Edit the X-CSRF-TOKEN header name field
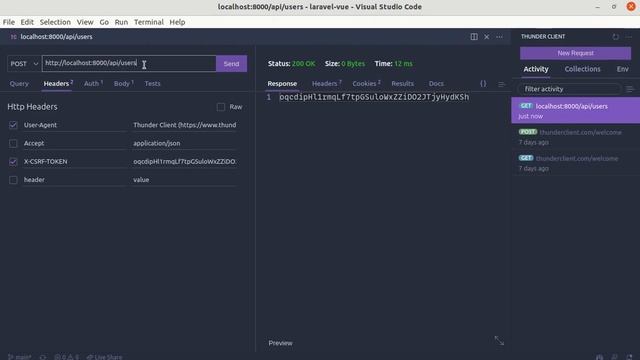Image resolution: width=640 pixels, height=360 pixels. click(75, 162)
